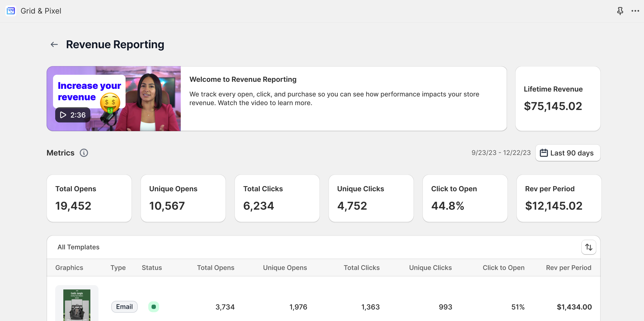Pin the Grid & Pixel app

(x=620, y=11)
